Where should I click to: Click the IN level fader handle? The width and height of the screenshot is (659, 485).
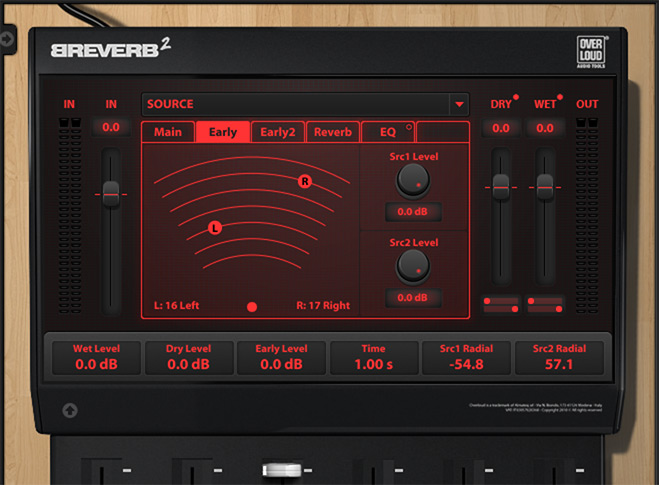coord(111,192)
